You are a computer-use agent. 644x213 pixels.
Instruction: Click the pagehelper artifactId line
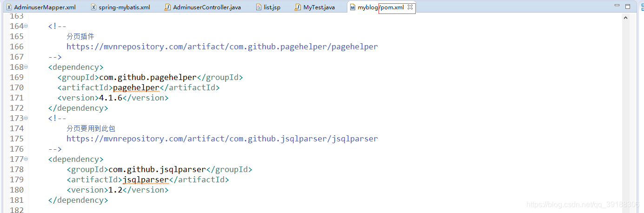(x=139, y=87)
